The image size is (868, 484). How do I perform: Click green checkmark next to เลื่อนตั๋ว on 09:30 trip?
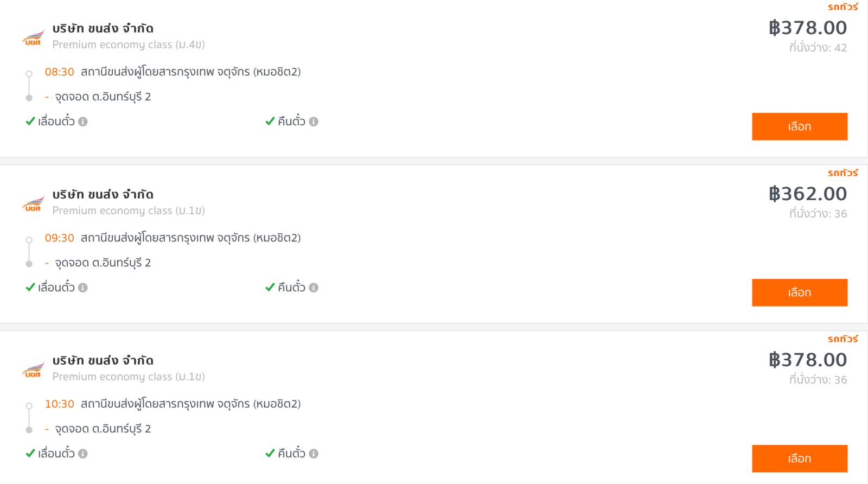coord(30,287)
